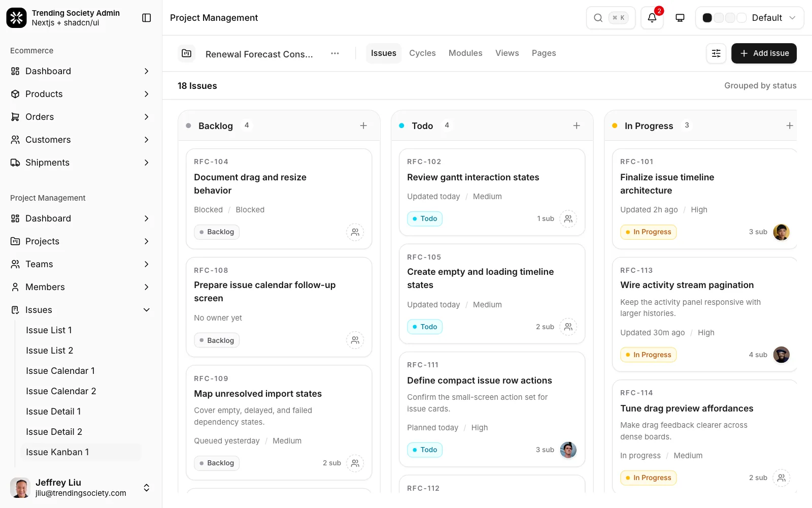
Task: Add a card to the In Progress column
Action: click(x=790, y=125)
